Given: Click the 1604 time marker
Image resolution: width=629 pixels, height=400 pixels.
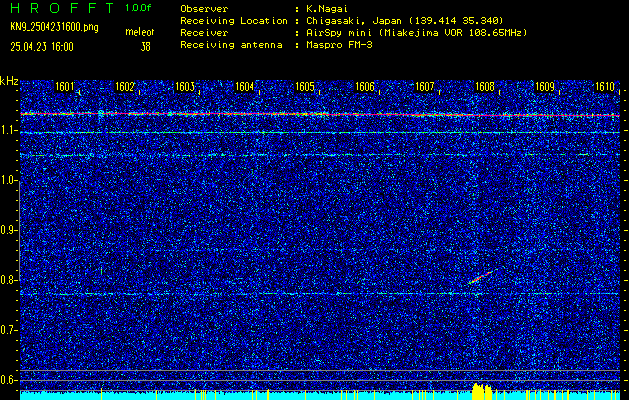Looking at the screenshot, I should point(245,87).
